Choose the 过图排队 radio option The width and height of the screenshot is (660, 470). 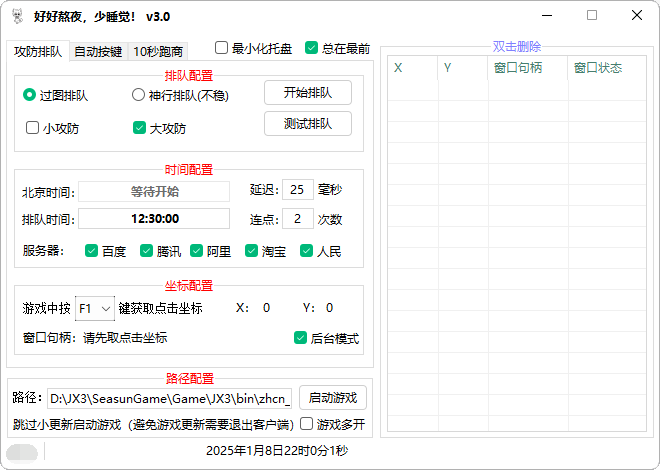click(30, 96)
